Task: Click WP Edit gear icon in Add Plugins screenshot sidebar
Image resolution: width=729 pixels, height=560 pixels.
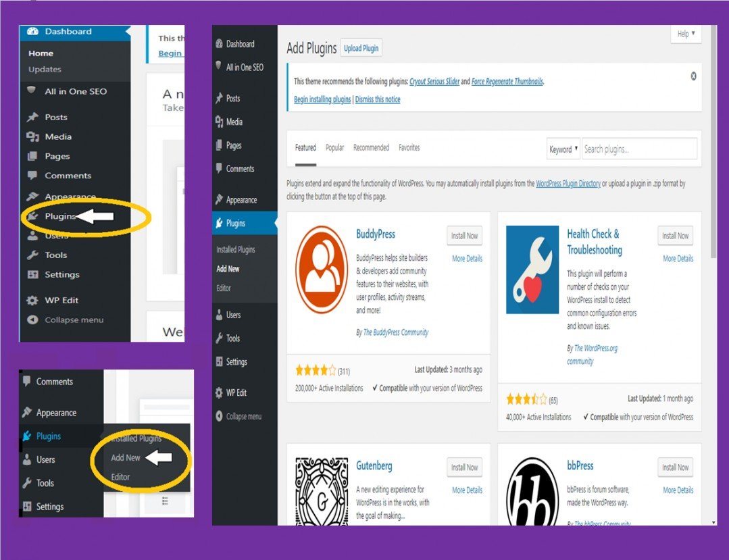Action: click(x=219, y=392)
